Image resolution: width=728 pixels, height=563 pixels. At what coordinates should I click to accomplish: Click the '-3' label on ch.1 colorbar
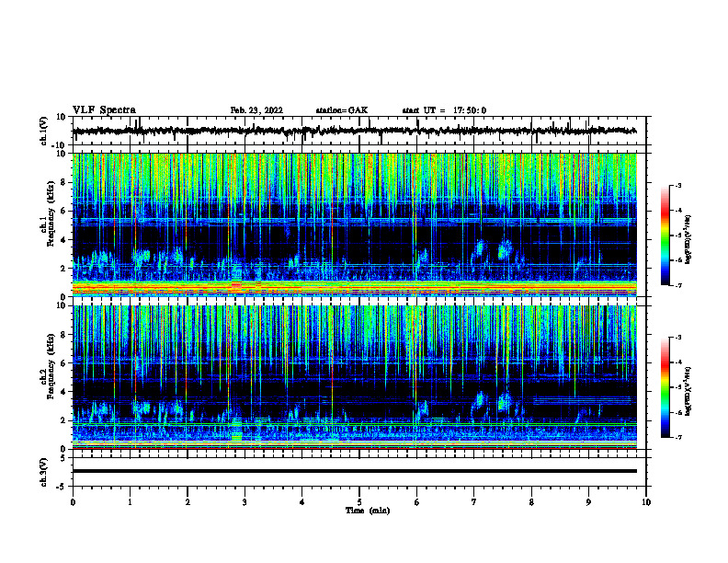click(x=677, y=185)
